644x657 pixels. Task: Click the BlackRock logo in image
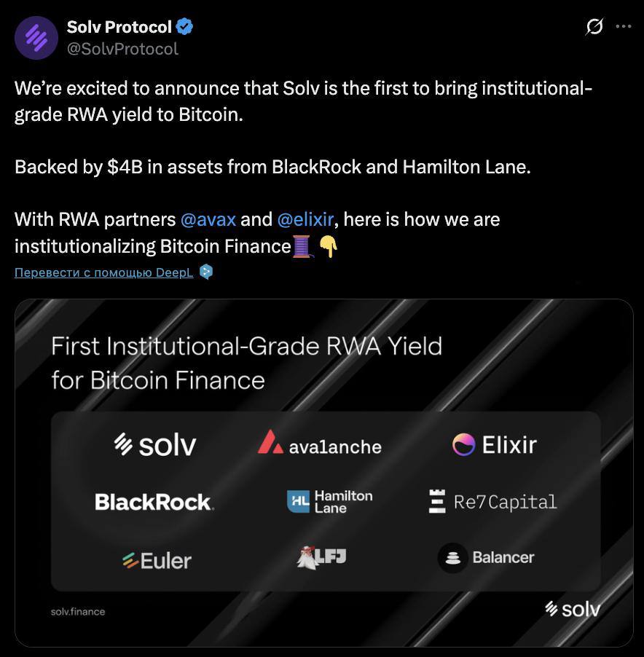coord(154,502)
